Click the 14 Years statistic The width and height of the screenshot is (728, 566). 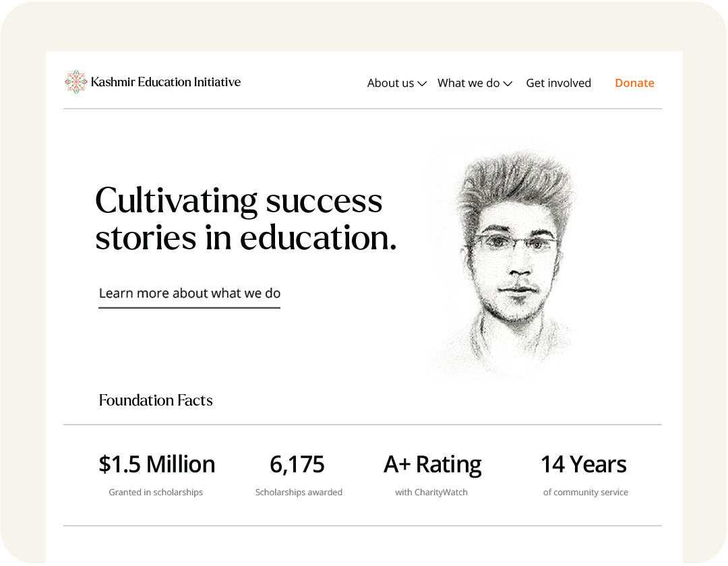tap(584, 464)
